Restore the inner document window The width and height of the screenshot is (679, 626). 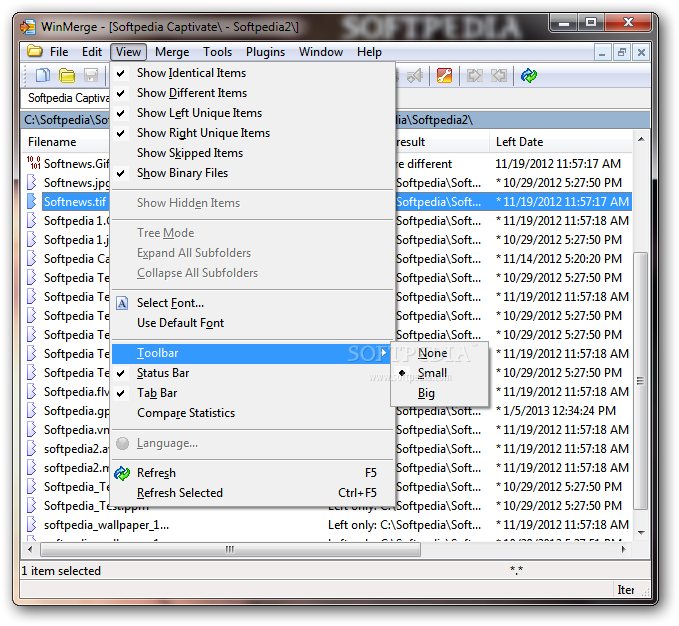click(621, 52)
